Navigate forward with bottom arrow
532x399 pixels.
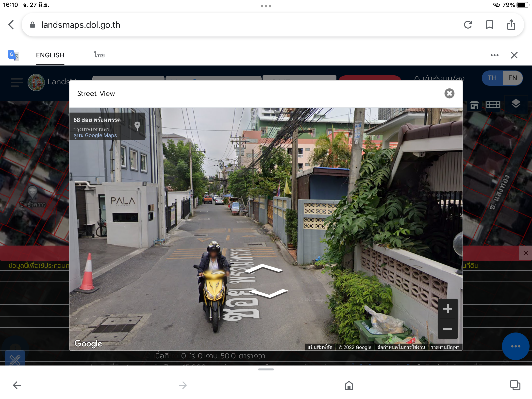tap(183, 385)
